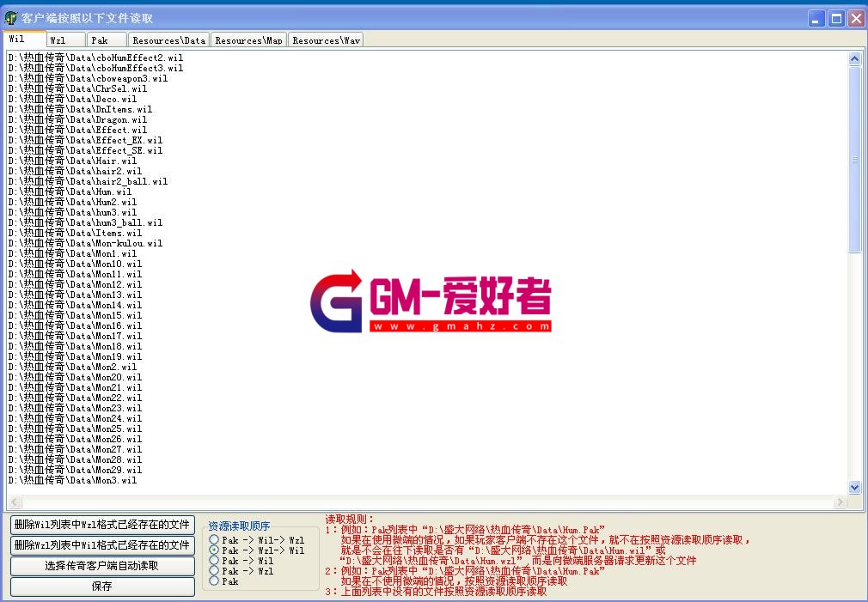Select the Mon26.wil entry
The width and height of the screenshot is (868, 602).
[x=76, y=440]
